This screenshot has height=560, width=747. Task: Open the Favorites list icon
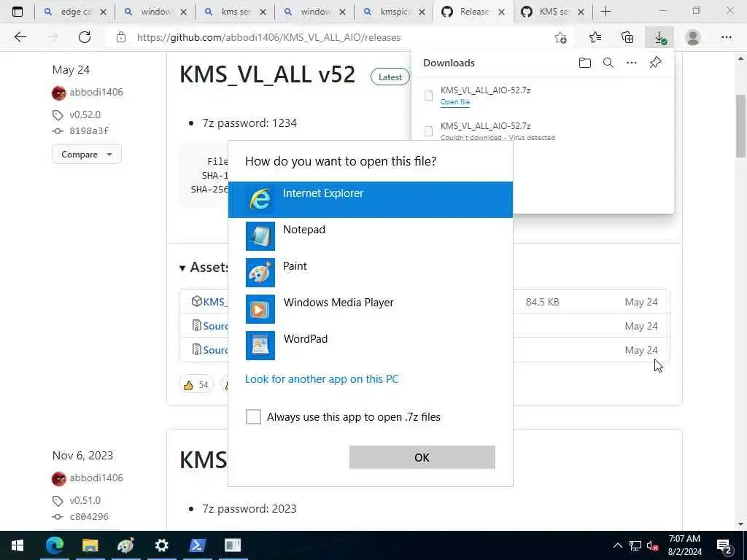[x=595, y=37]
